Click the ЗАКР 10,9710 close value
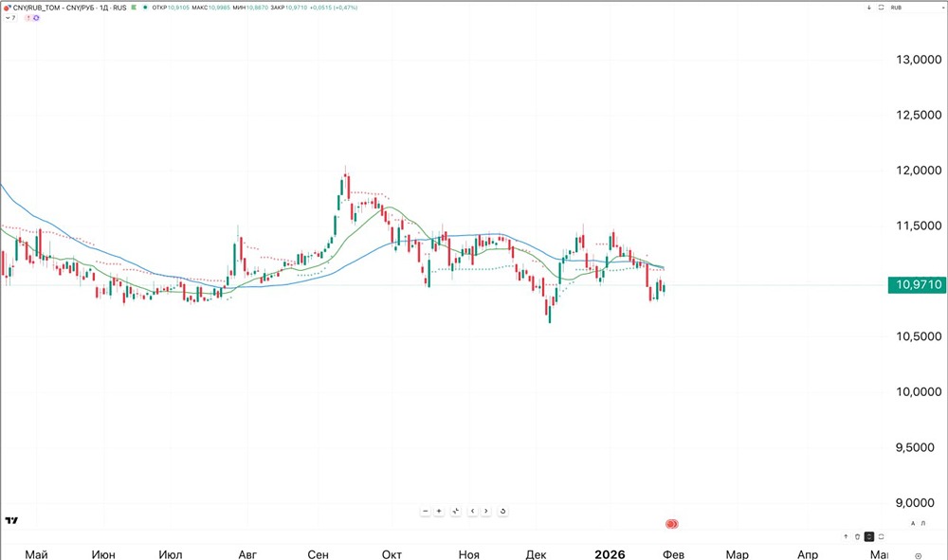The image size is (948, 560). pyautogui.click(x=288, y=8)
